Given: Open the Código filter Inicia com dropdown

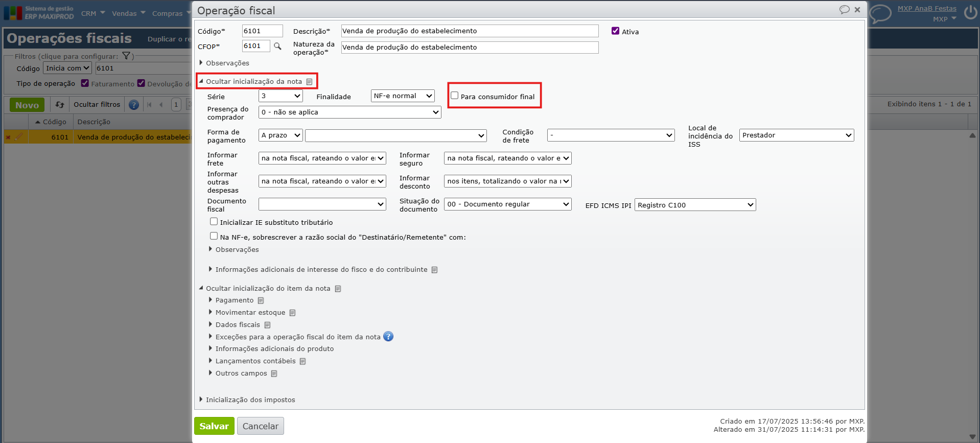Looking at the screenshot, I should (67, 68).
